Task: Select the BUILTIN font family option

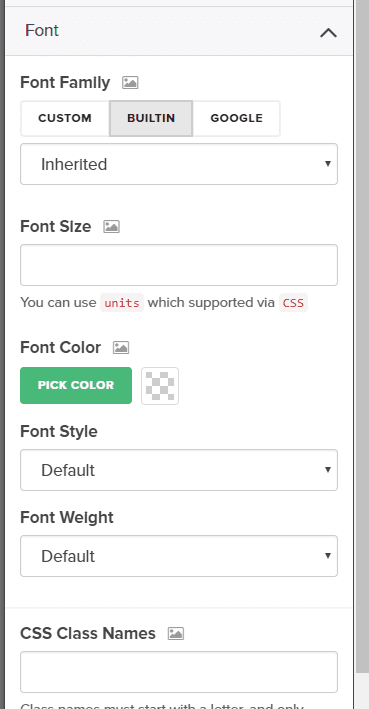Action: pyautogui.click(x=151, y=118)
